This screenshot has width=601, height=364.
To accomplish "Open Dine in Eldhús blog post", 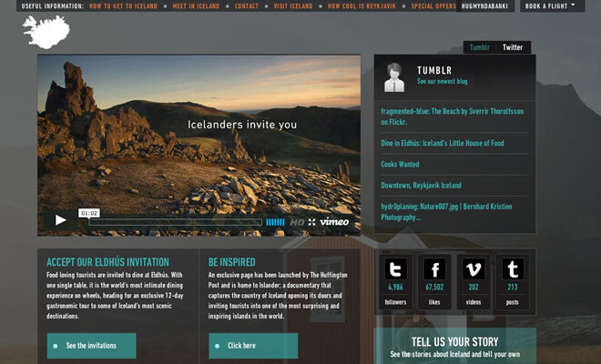I will (443, 143).
